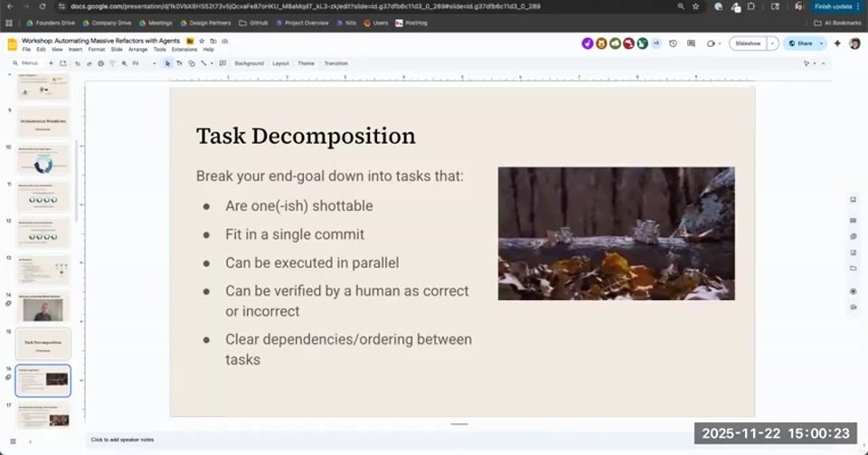
Task: Open Background settings
Action: click(250, 63)
